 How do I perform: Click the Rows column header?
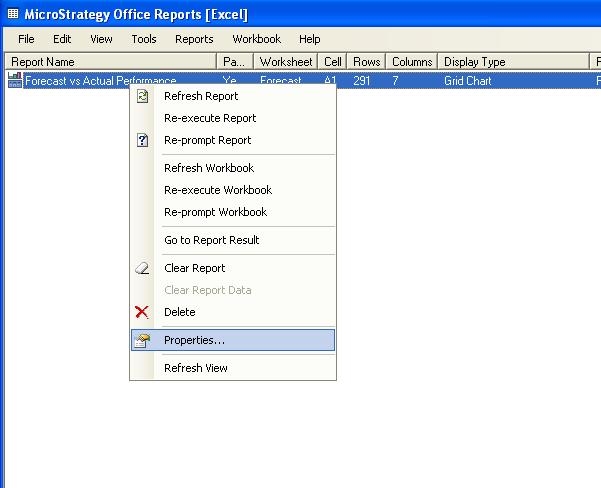click(366, 62)
